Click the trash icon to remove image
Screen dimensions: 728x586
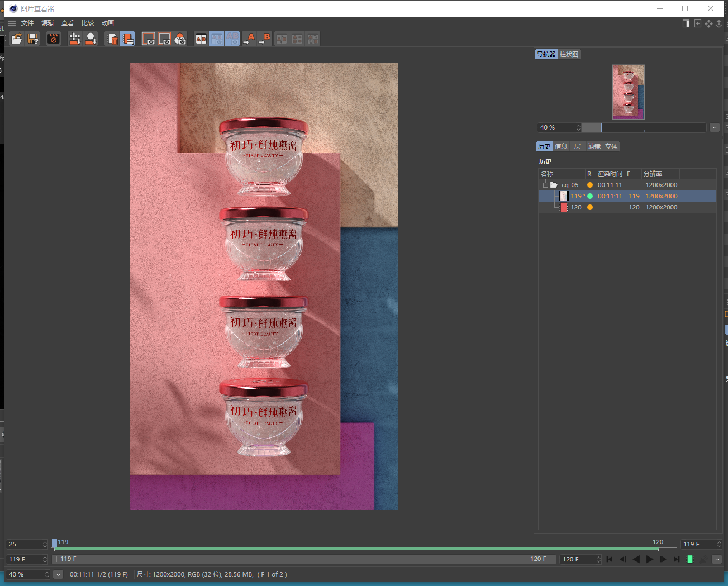[x=112, y=39]
